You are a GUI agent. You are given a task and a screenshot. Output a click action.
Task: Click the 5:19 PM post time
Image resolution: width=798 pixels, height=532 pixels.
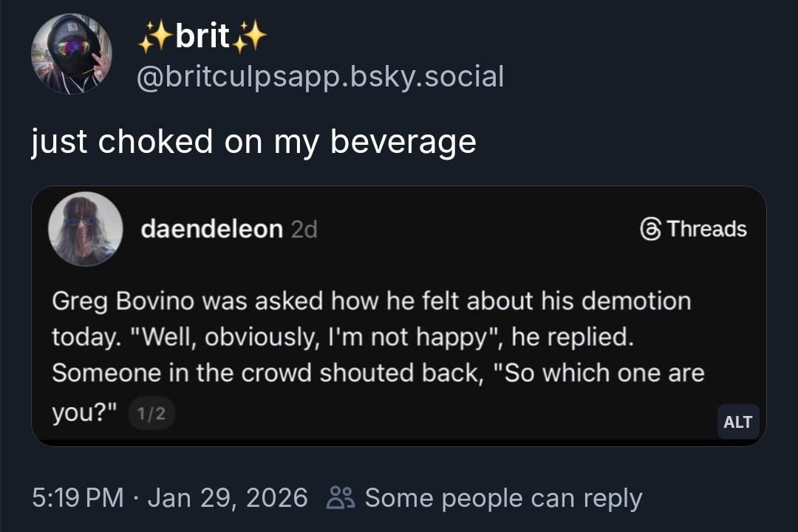tap(78, 497)
